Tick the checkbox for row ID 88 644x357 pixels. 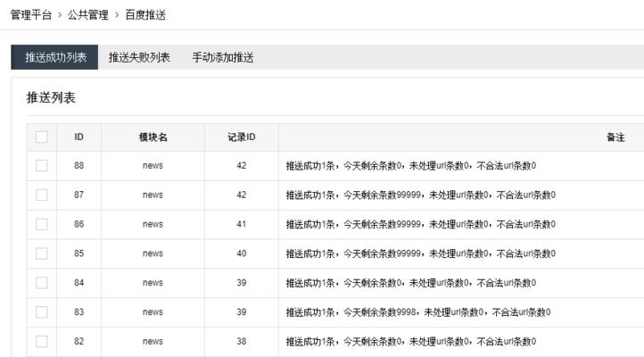pyautogui.click(x=42, y=166)
